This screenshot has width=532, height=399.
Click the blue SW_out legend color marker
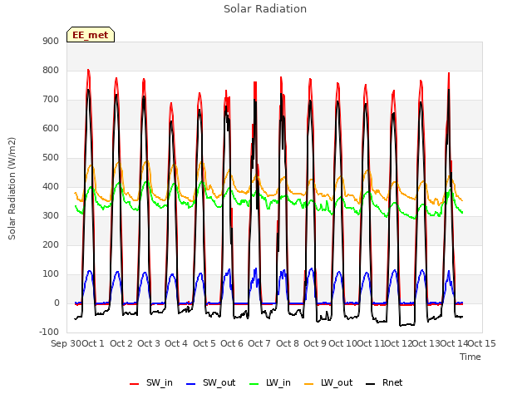point(191,384)
